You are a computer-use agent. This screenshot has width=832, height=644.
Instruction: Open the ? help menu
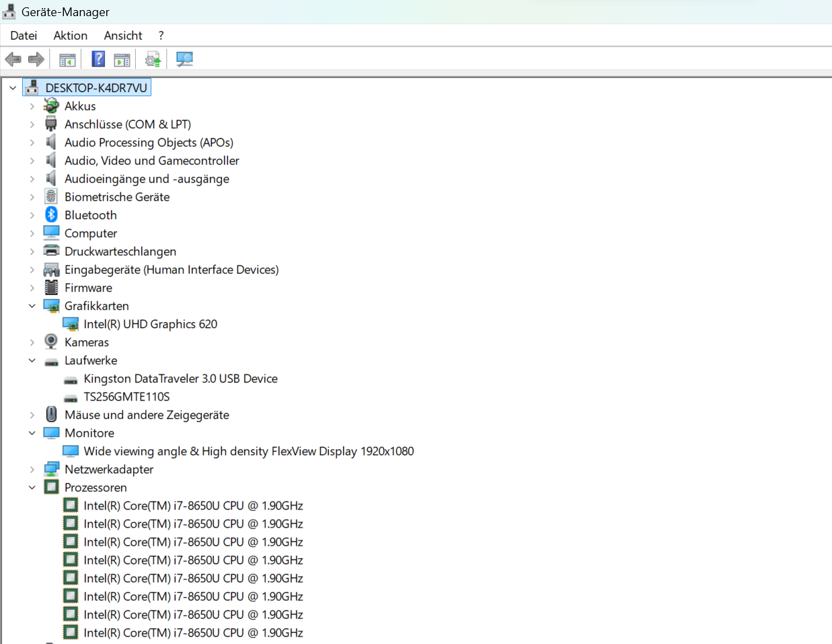click(x=161, y=36)
